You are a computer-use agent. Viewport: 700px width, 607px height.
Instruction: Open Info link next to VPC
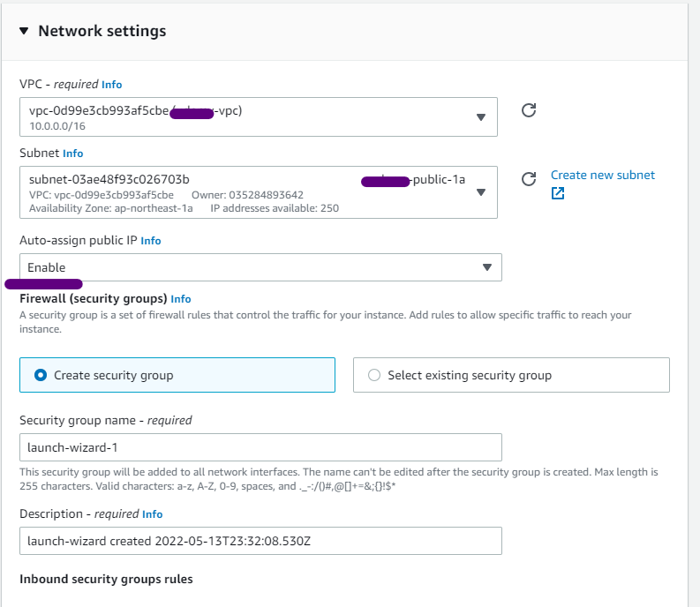tap(111, 85)
